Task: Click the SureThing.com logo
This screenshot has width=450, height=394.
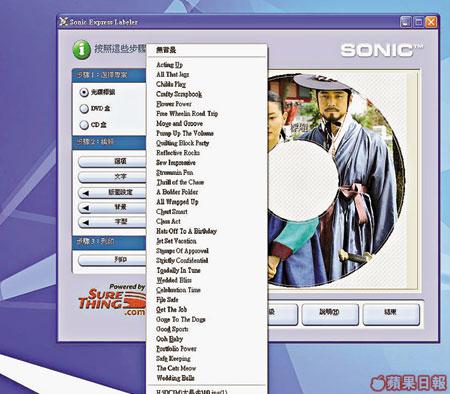Action: (x=113, y=300)
